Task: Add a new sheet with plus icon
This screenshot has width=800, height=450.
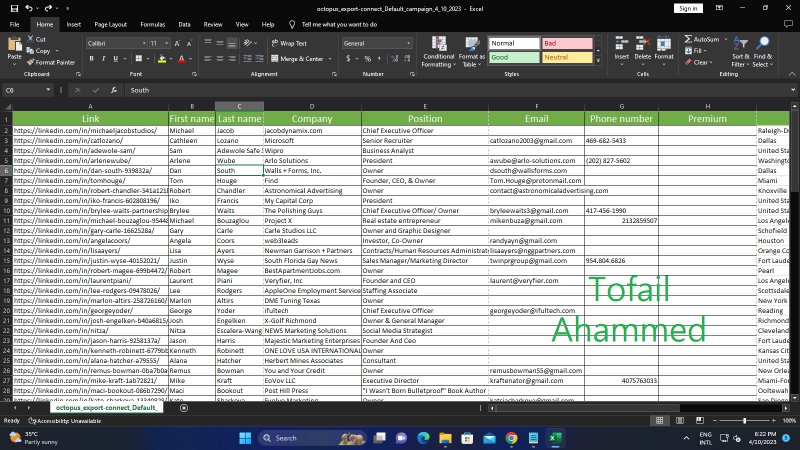Action: click(x=184, y=408)
